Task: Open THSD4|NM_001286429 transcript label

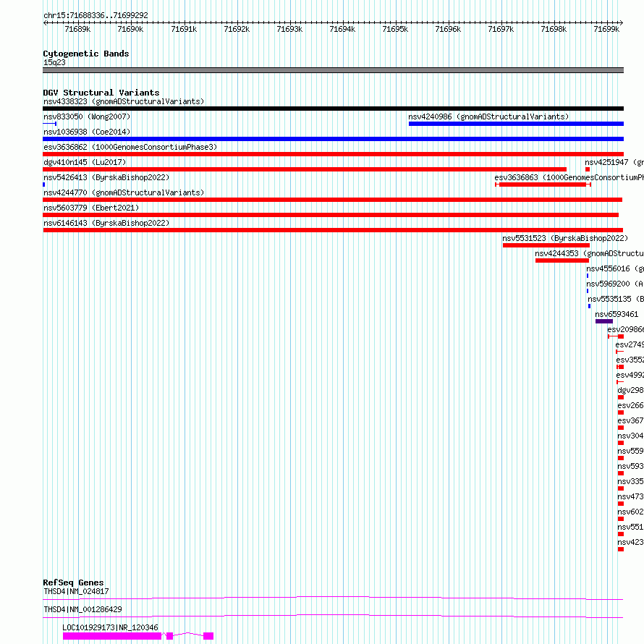Action: click(82, 609)
